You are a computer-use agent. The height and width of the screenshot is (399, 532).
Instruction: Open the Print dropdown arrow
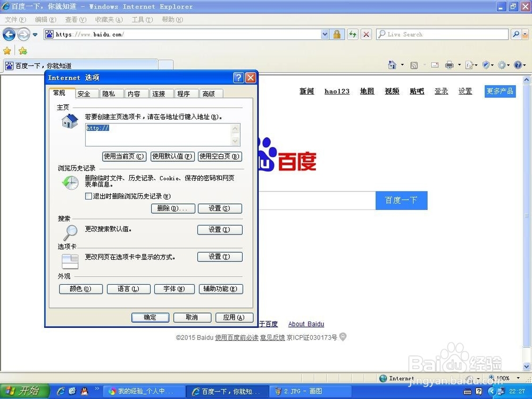460,65
